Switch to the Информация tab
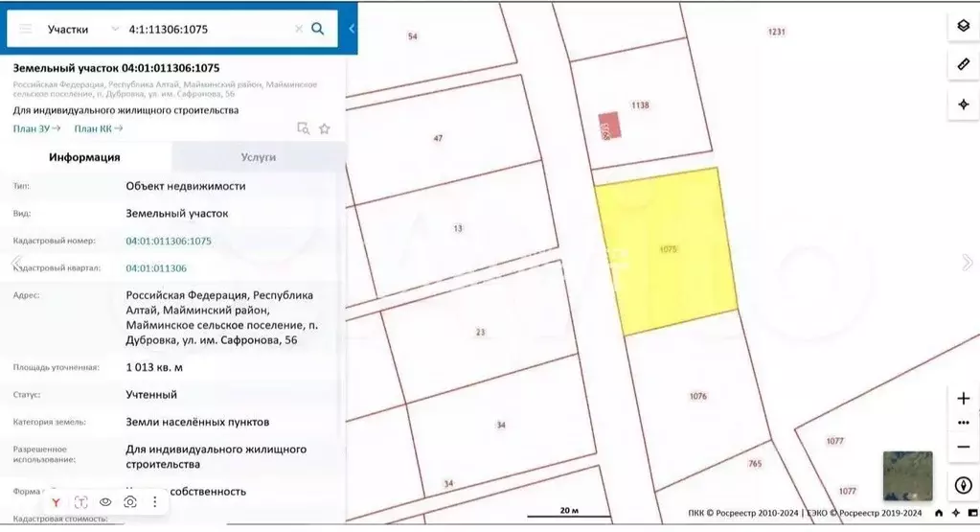 [85, 157]
